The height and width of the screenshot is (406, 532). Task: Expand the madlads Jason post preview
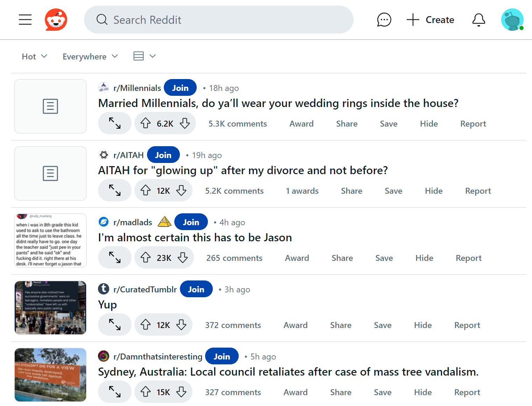click(115, 258)
